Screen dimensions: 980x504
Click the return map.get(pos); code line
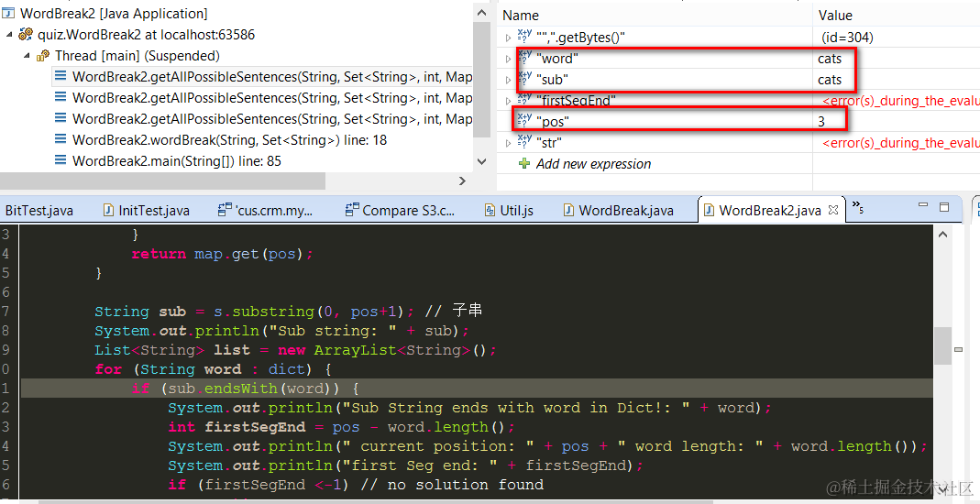pos(222,254)
